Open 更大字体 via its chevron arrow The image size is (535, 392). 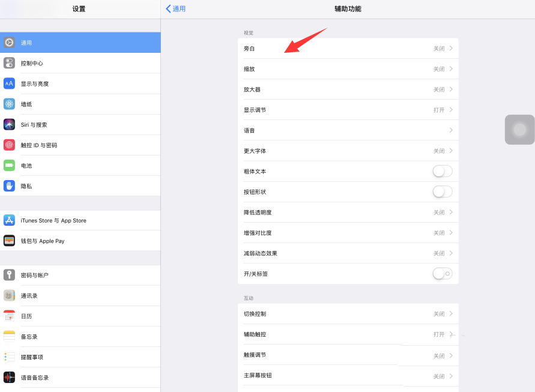(451, 151)
